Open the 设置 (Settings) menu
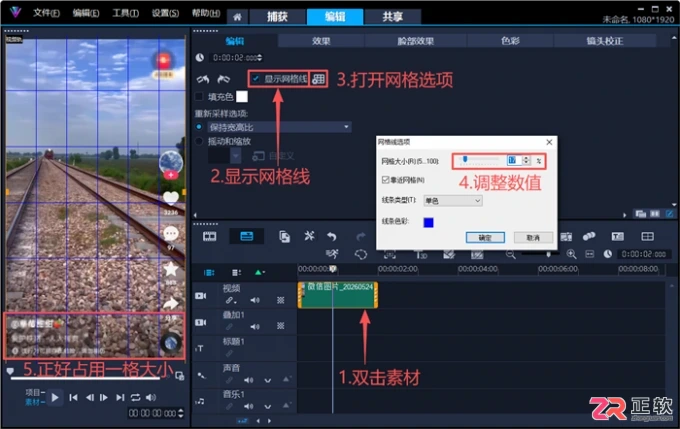Image resolution: width=680 pixels, height=429 pixels. [165, 13]
